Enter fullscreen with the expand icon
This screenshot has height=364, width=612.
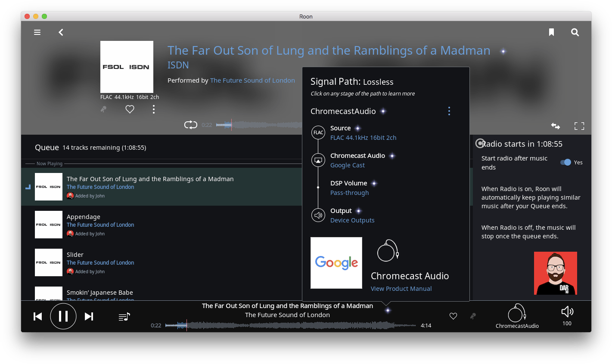click(x=579, y=126)
